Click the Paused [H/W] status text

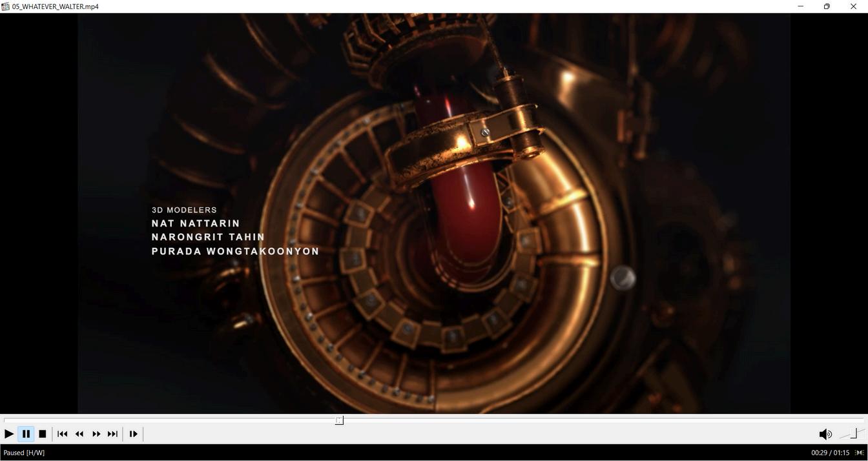click(x=24, y=453)
